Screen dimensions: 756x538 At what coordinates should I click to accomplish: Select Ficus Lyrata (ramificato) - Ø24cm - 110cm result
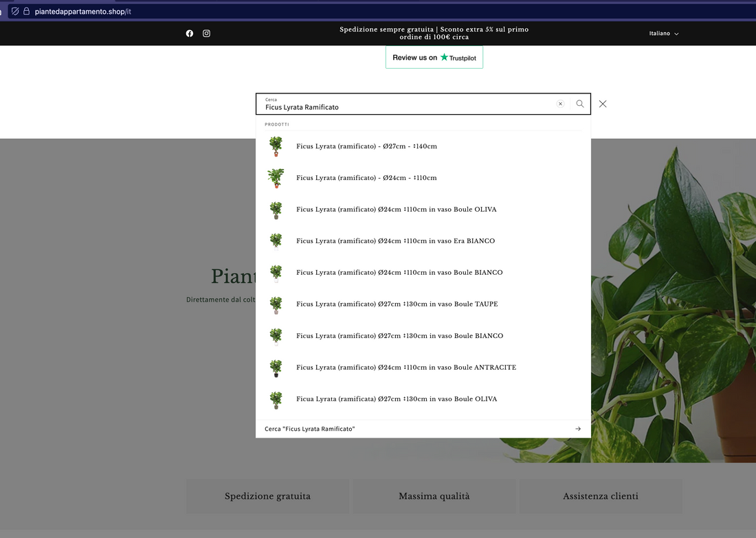[x=366, y=178]
